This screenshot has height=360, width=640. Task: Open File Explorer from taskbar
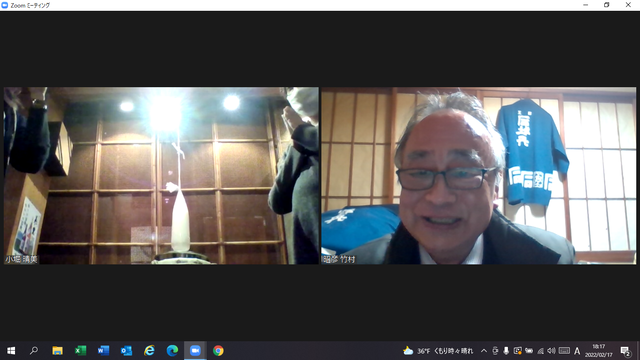[57, 351]
